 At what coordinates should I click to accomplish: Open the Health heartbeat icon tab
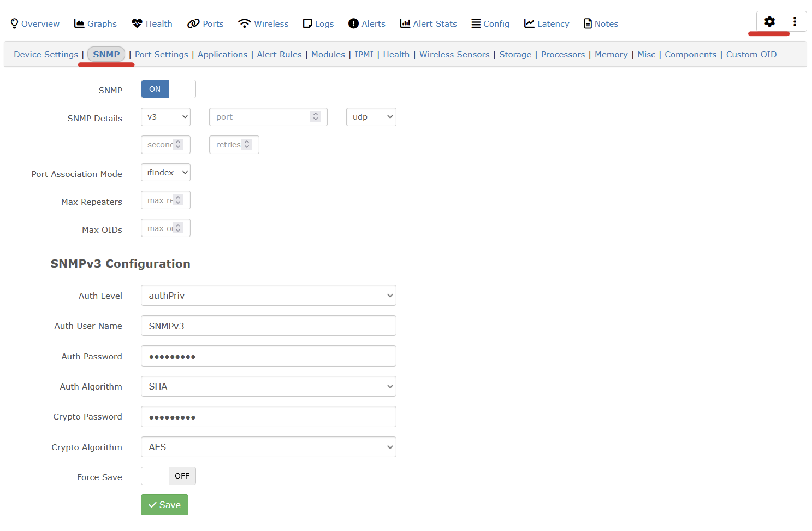click(137, 23)
